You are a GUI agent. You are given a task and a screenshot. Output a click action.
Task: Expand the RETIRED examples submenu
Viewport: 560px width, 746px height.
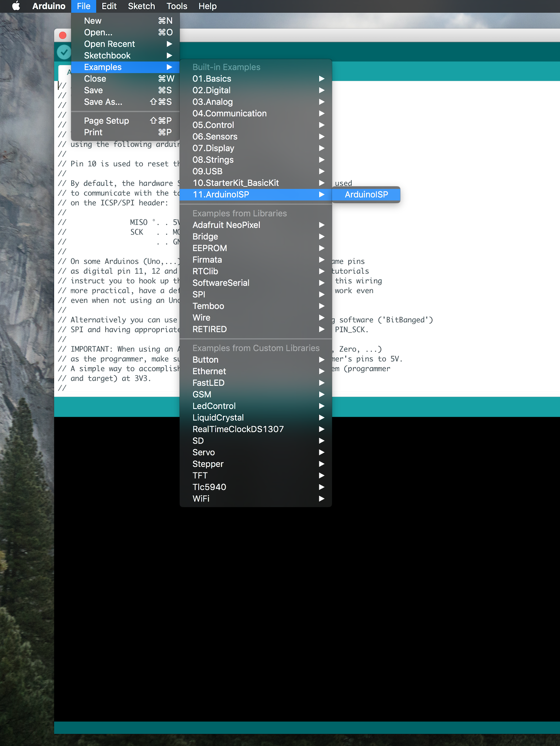[x=209, y=329]
